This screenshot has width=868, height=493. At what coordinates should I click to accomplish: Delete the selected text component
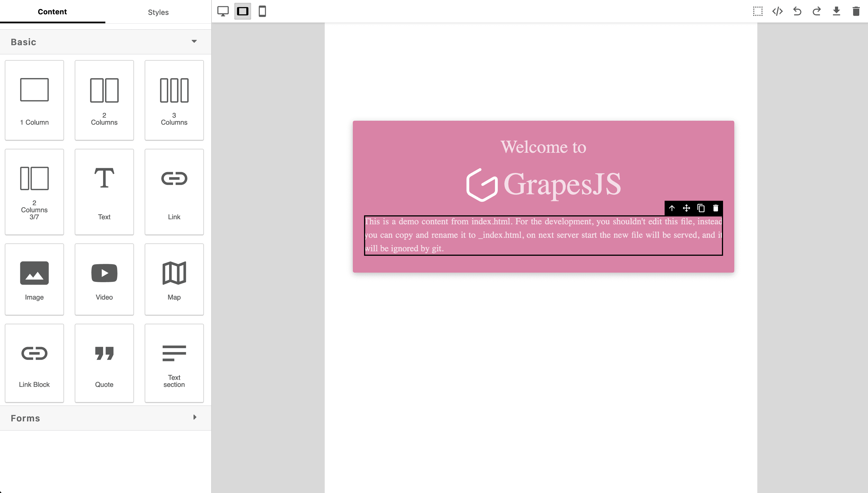click(x=715, y=208)
